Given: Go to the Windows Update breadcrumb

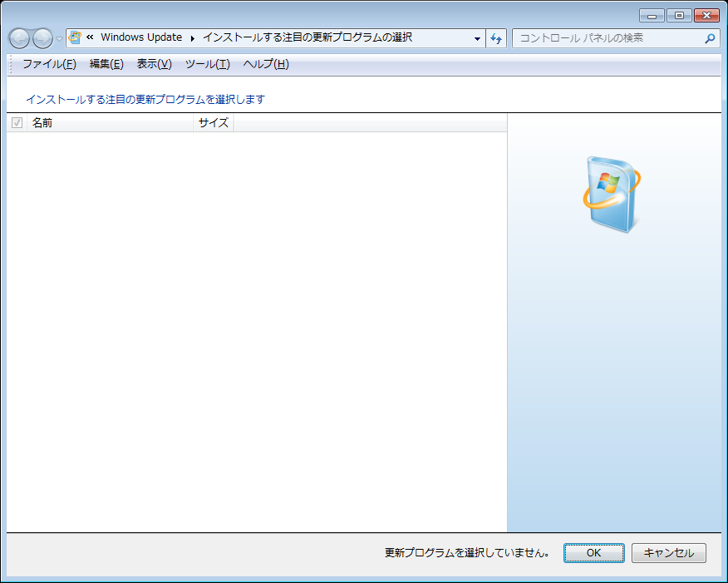Looking at the screenshot, I should (140, 37).
